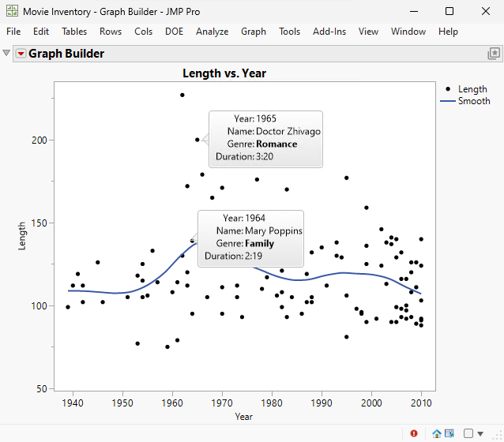Click the Year x-axis label

(x=244, y=416)
